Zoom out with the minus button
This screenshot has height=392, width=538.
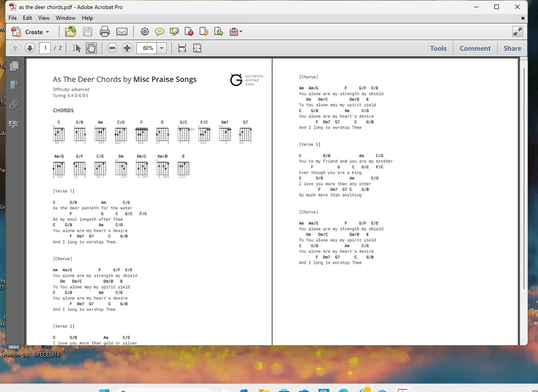(112, 48)
